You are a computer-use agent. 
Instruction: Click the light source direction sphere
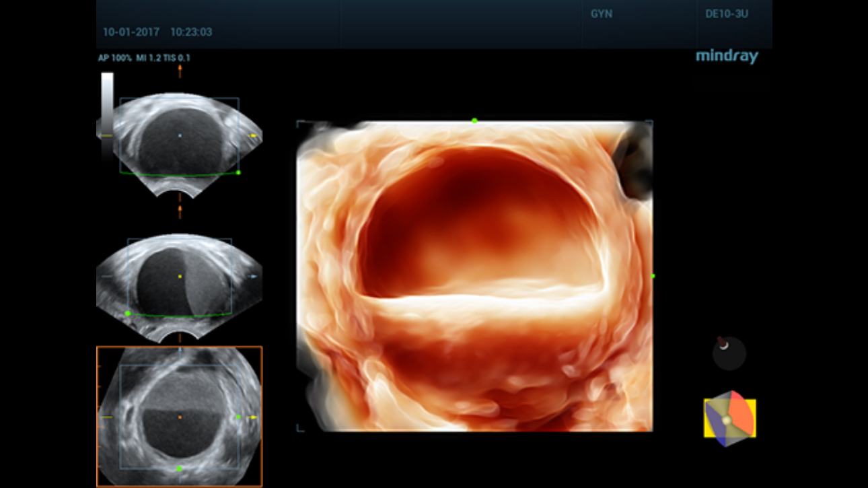click(x=729, y=353)
